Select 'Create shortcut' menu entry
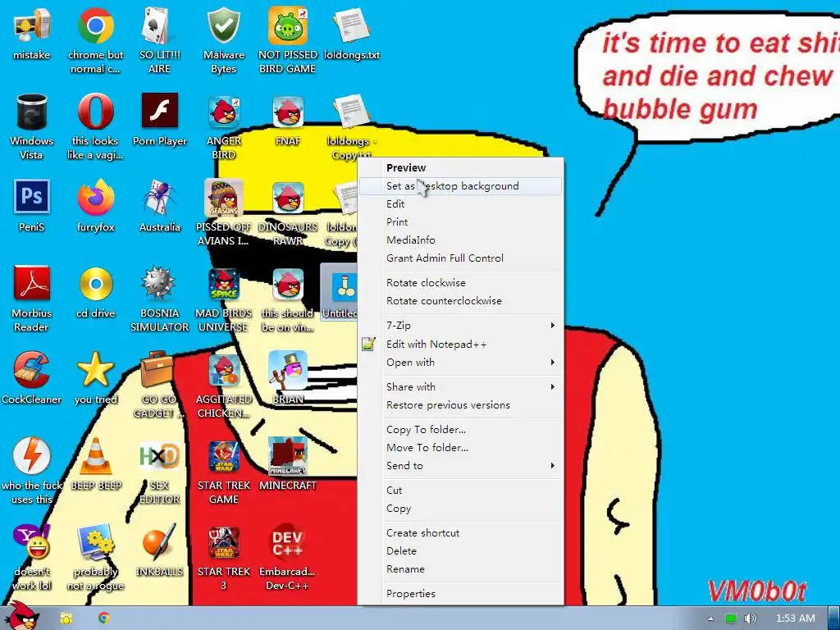This screenshot has height=630, width=840. click(460, 533)
